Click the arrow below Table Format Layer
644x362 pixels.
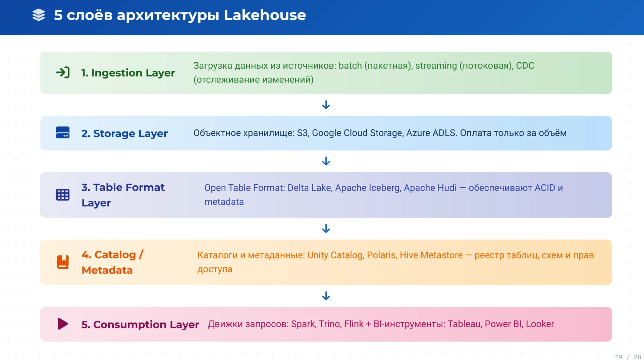tap(326, 229)
